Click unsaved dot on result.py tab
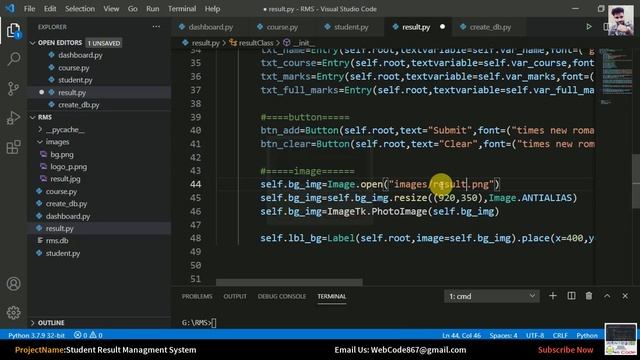This screenshot has width=640, height=360. (x=442, y=27)
